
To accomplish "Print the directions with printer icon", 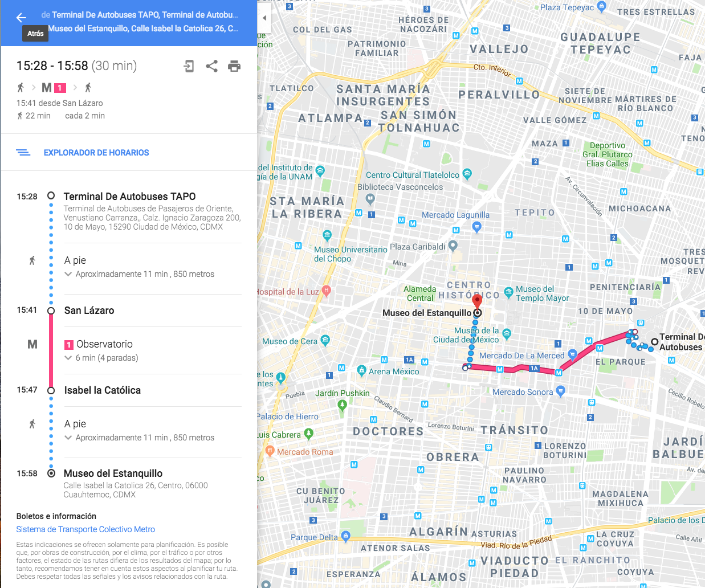I will point(234,66).
